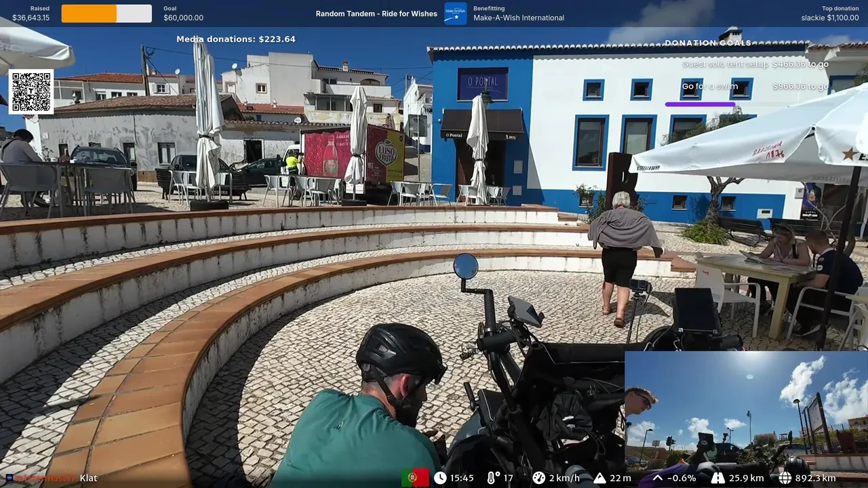Screen dimensions: 868x488
Task: Click the Make-A-Wish logo icon
Action: coord(455,14)
